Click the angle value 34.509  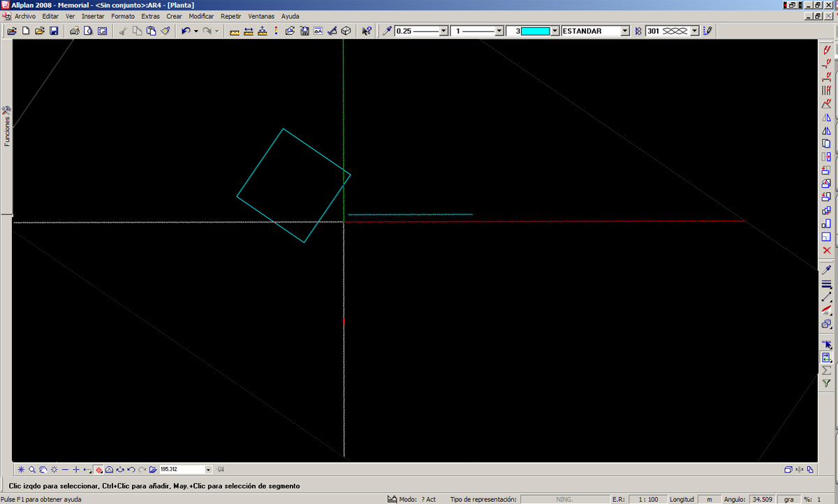click(x=763, y=499)
